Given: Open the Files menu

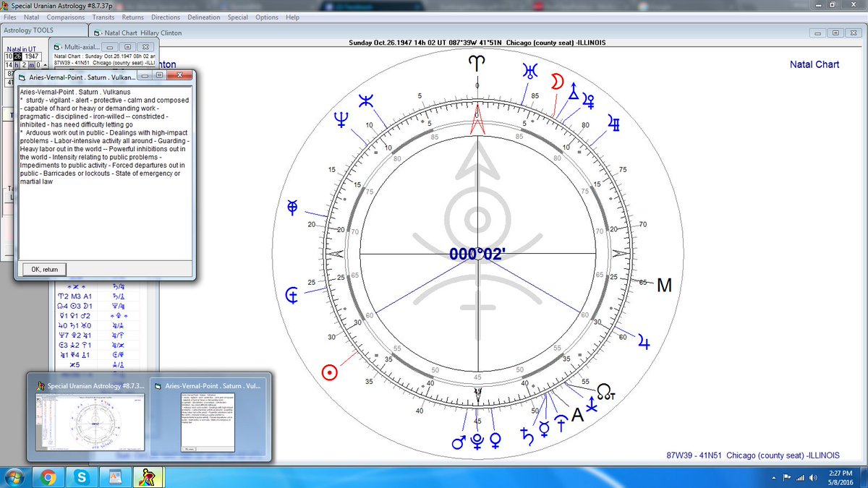Looking at the screenshot, I should pos(10,17).
